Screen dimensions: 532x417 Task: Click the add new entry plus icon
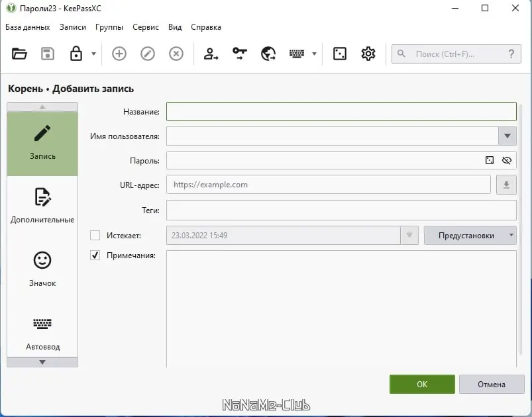click(x=119, y=54)
